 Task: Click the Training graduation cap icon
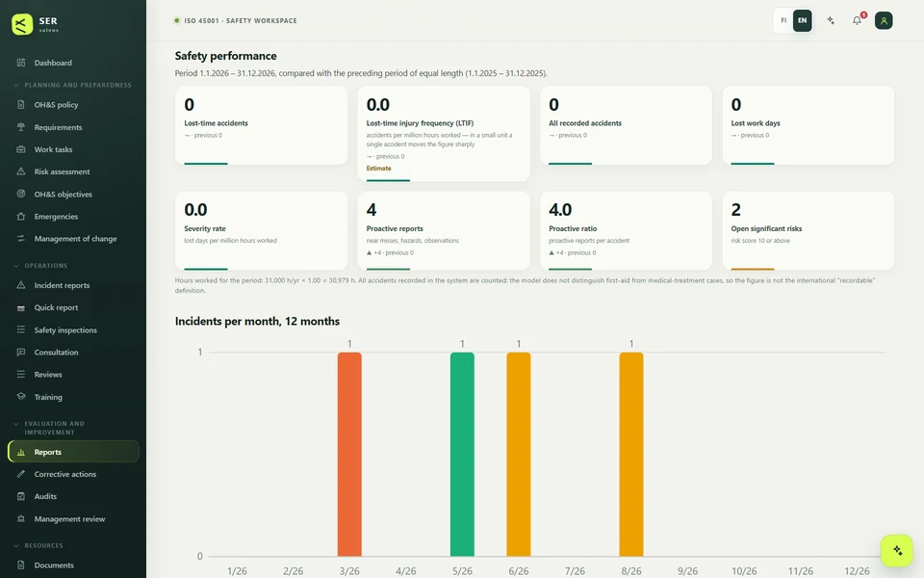(21, 396)
